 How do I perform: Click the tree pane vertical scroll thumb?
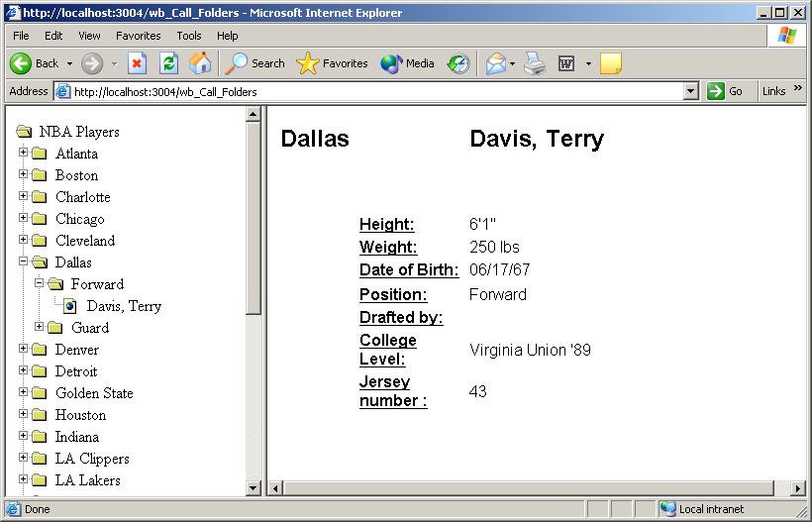253,218
